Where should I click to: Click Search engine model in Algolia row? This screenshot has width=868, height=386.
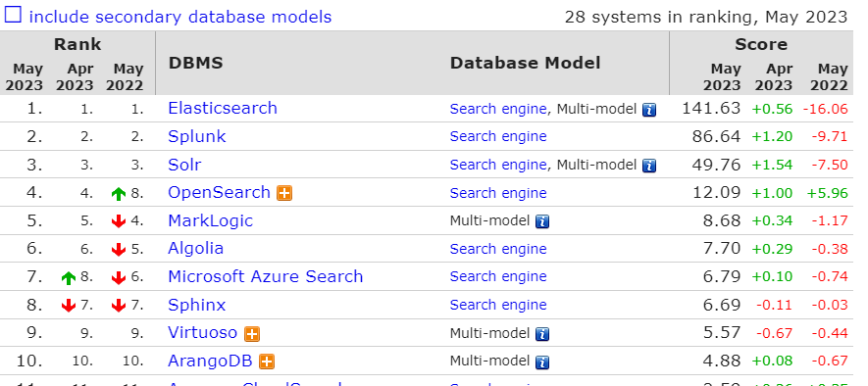pos(498,249)
